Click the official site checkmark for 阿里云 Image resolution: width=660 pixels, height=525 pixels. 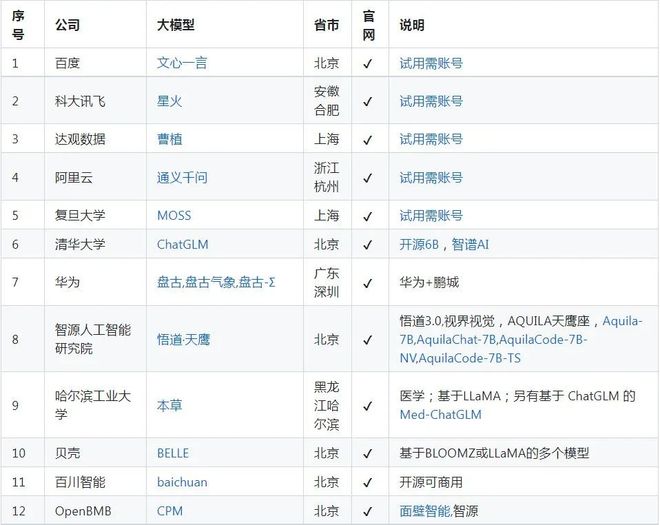pyautogui.click(x=368, y=178)
